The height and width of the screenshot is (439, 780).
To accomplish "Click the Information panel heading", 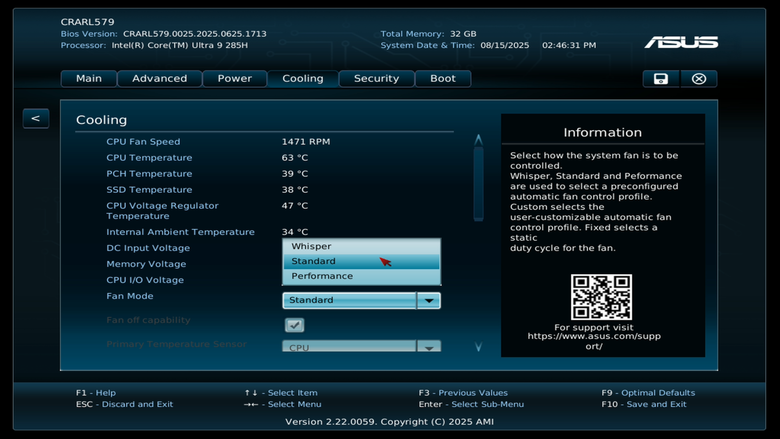I will (602, 132).
